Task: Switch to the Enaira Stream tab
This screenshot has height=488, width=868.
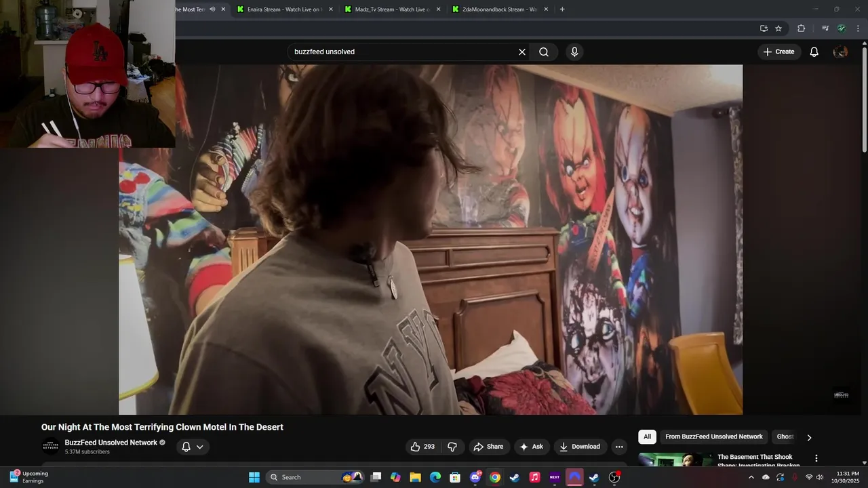Action: tap(283, 9)
